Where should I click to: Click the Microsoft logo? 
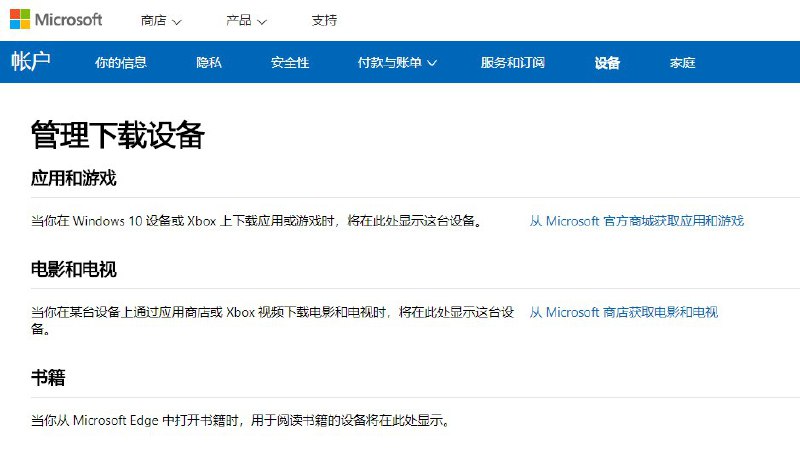tap(56, 20)
